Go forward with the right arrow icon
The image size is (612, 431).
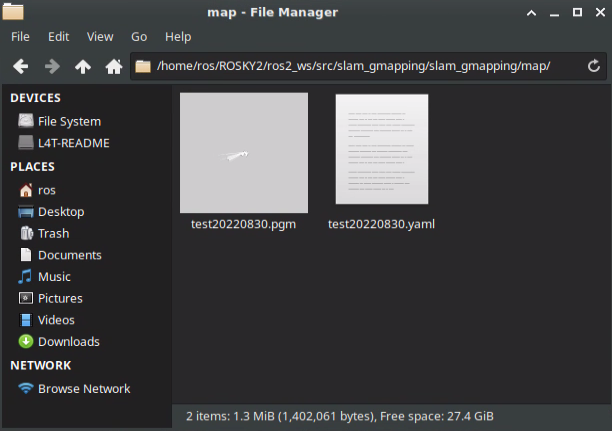[x=52, y=66]
